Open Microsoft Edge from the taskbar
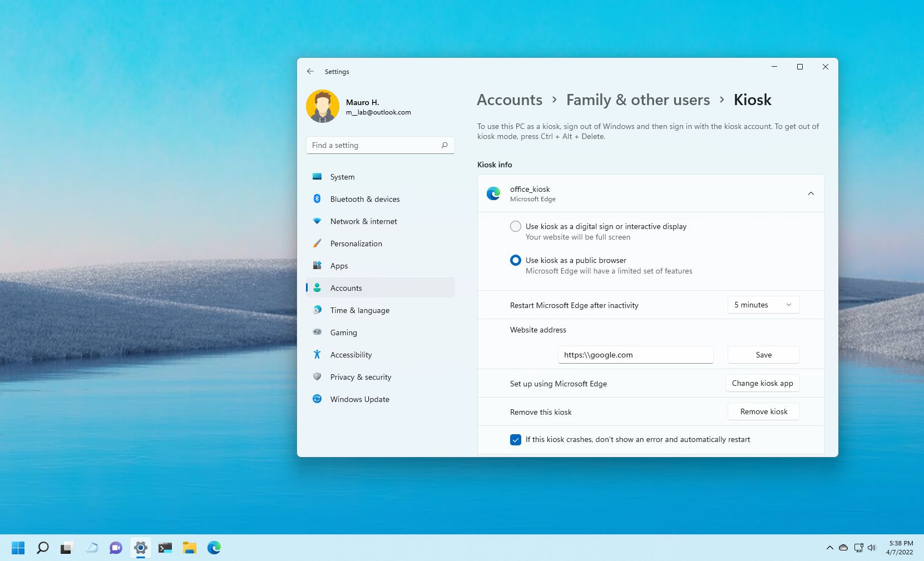The image size is (924, 561). coord(214,548)
